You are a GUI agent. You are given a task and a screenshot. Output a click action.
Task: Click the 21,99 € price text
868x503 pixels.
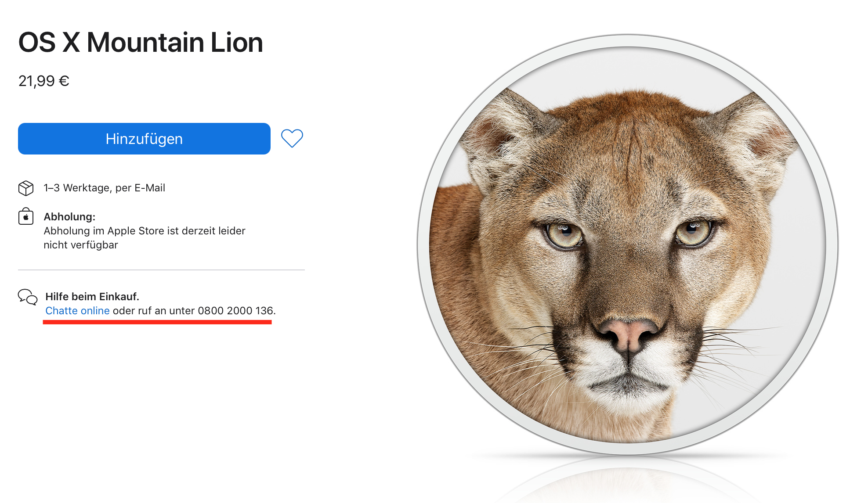tap(44, 81)
